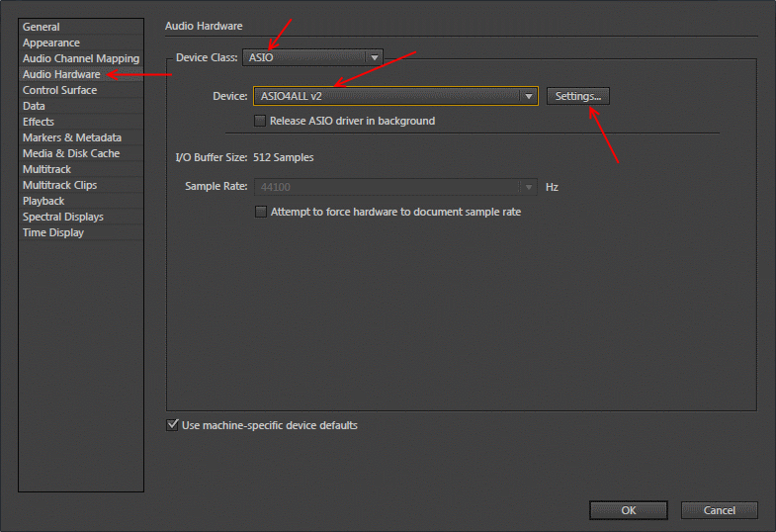Go to the Data preferences section

coord(35,106)
